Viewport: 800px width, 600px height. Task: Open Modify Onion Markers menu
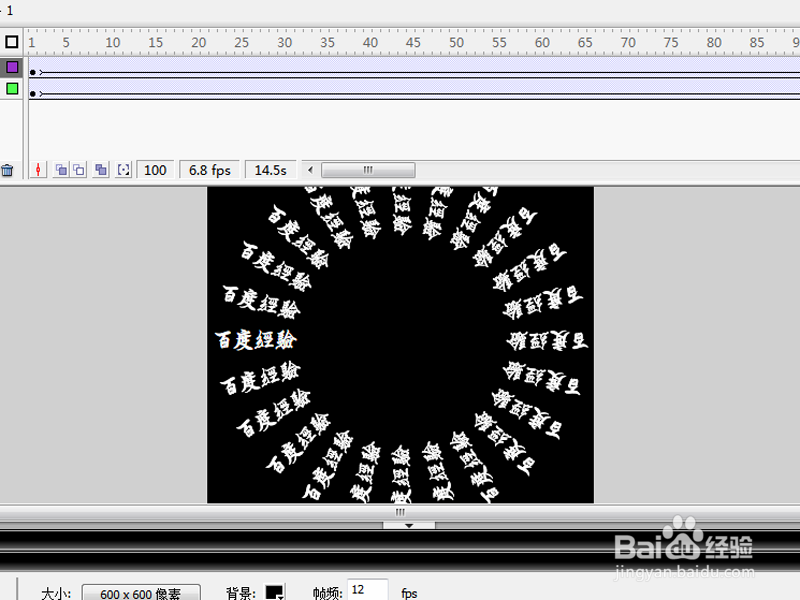coord(123,170)
